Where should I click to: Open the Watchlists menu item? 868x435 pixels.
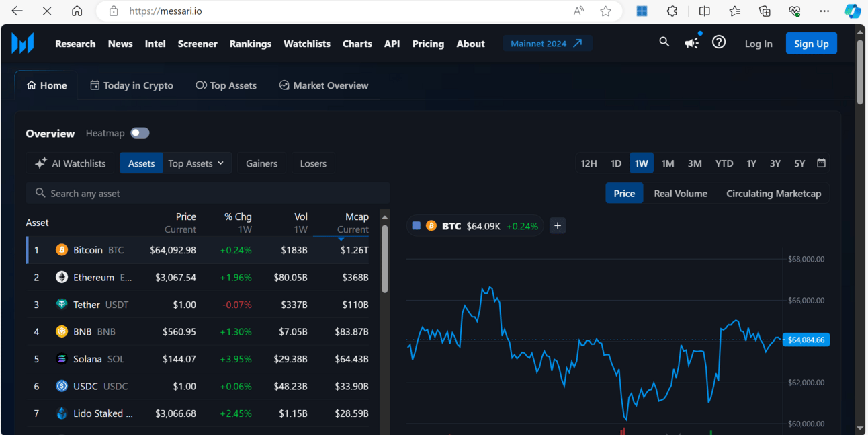pyautogui.click(x=307, y=44)
